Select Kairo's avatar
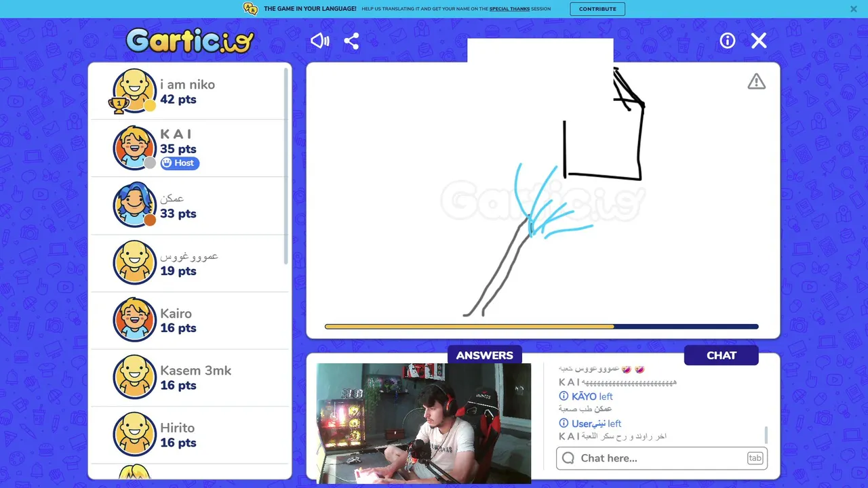Screen dimensions: 868x488 tap(134, 320)
